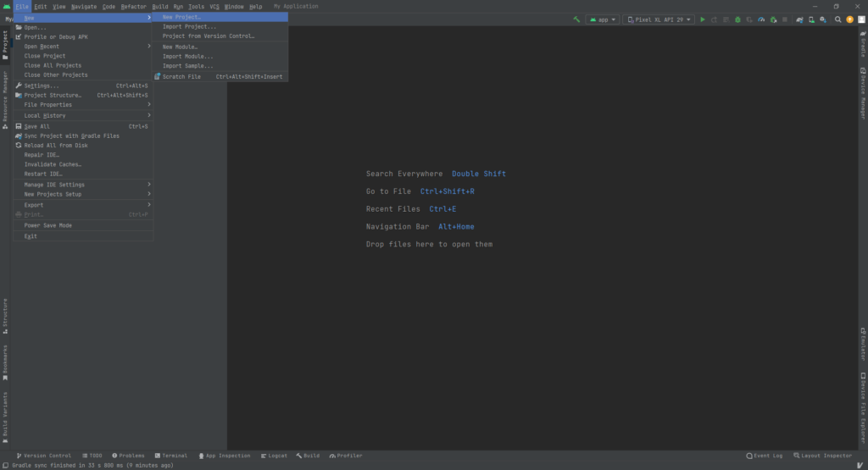Screen dimensions: 868x470
Task: Open the Profiler tool window button
Action: click(x=346, y=456)
